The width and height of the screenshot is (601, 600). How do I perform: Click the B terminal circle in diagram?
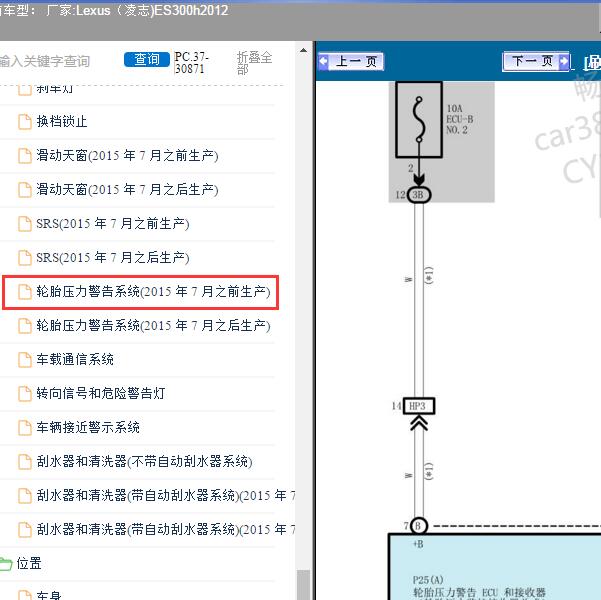[x=418, y=526]
